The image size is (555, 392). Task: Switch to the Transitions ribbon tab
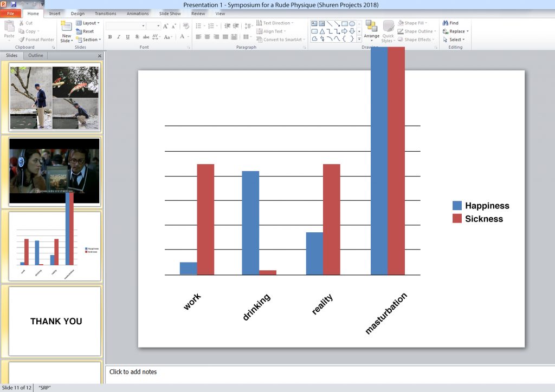tap(105, 14)
